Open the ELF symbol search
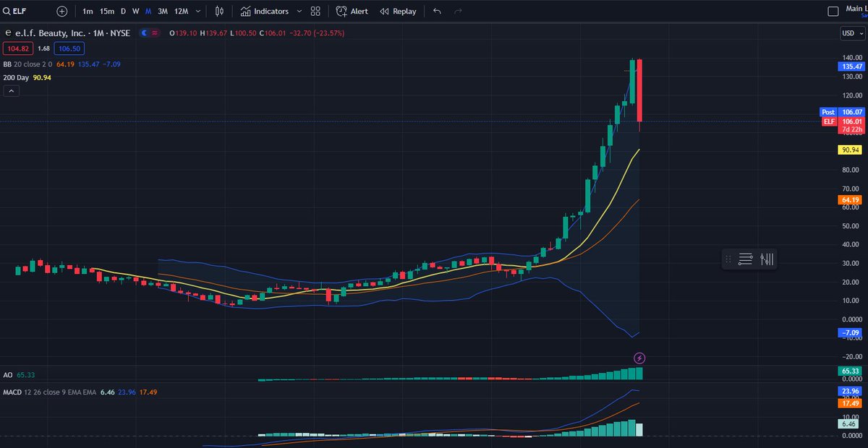868x448 pixels. pyautogui.click(x=14, y=11)
